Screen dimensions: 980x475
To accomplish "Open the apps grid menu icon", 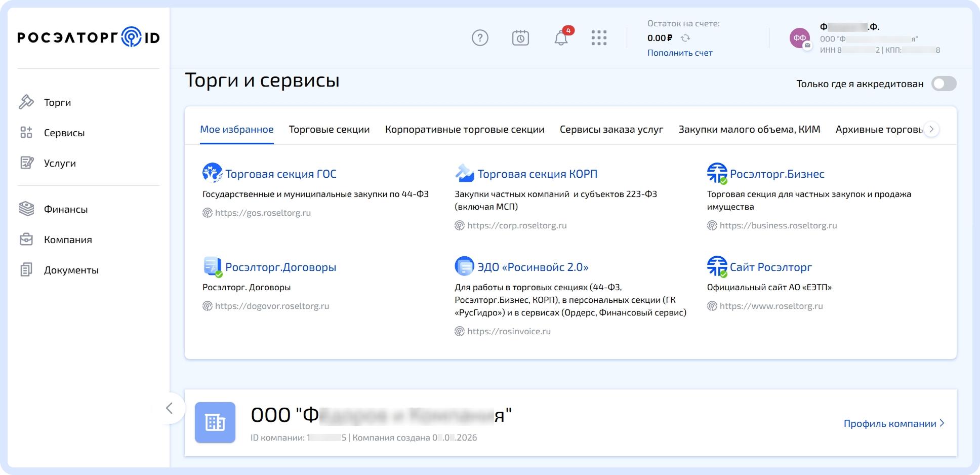I will click(599, 38).
